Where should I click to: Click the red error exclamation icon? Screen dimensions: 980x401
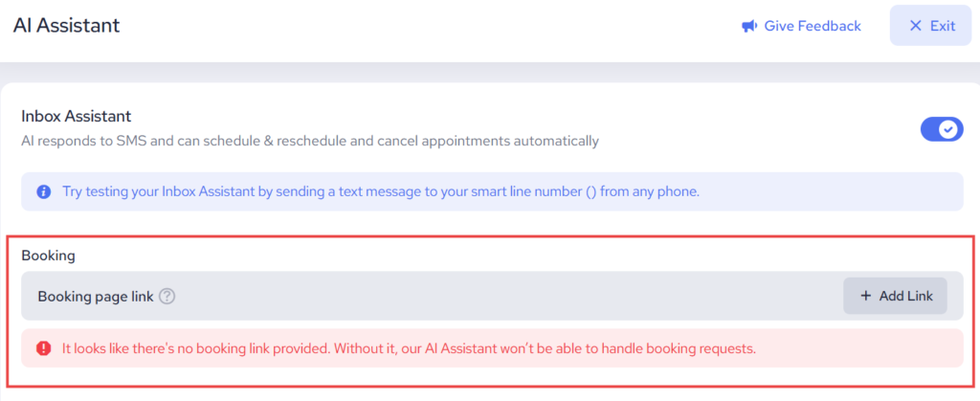click(43, 348)
